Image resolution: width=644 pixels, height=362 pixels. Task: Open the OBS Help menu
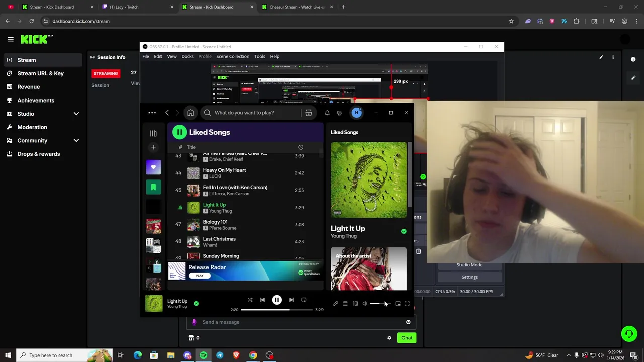(x=275, y=56)
